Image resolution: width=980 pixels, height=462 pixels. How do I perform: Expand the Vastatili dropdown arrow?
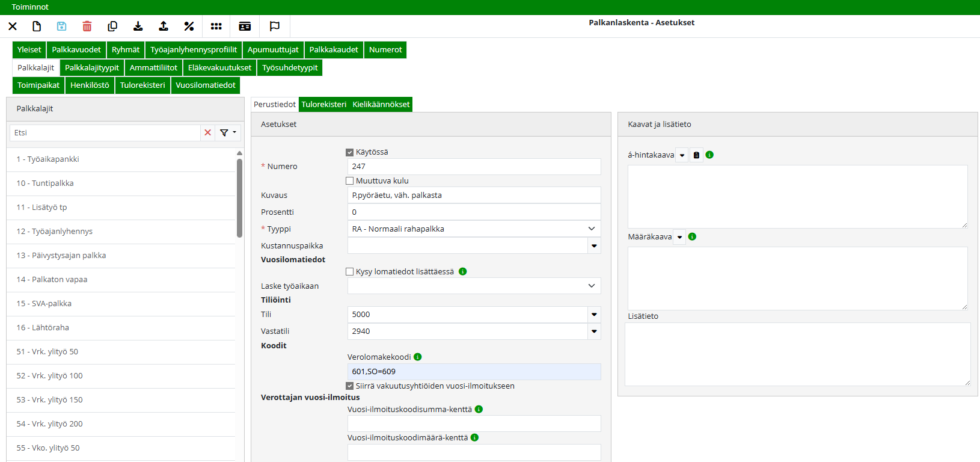click(594, 331)
